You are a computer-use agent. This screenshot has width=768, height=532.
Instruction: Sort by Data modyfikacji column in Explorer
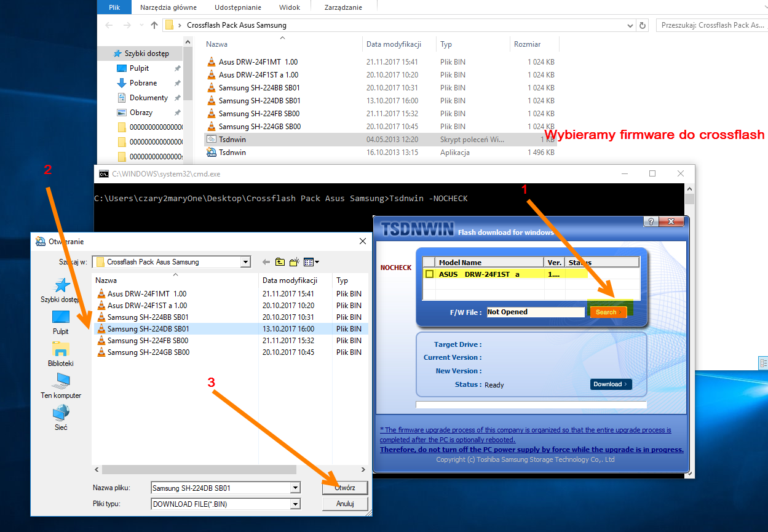point(399,44)
